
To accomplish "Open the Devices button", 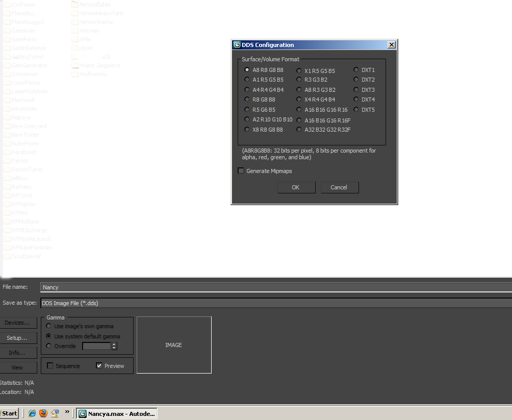I will (x=18, y=323).
